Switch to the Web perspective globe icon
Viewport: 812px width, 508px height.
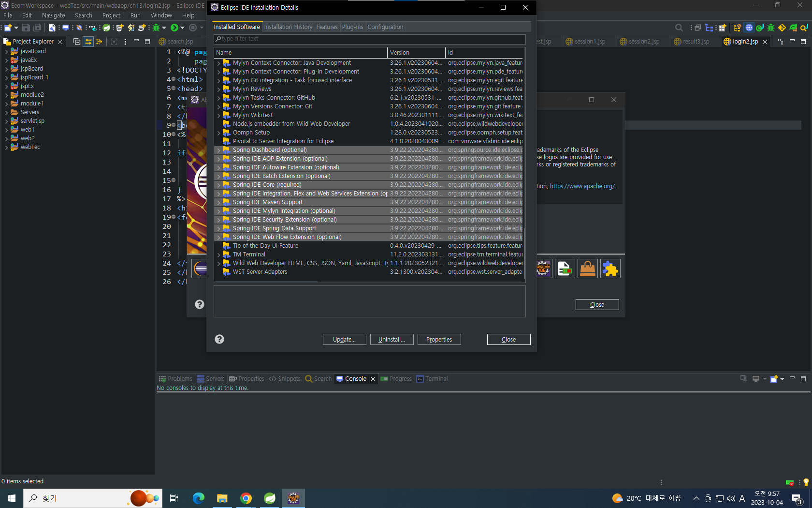click(749, 28)
